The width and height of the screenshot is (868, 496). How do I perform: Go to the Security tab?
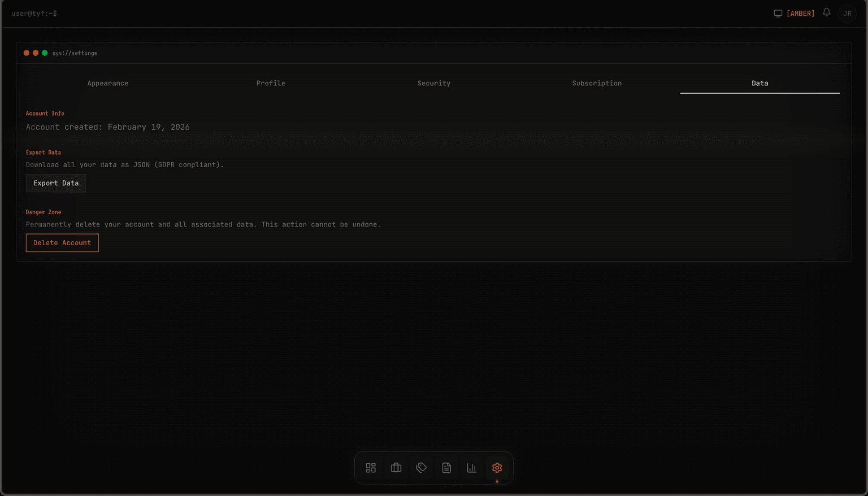434,83
